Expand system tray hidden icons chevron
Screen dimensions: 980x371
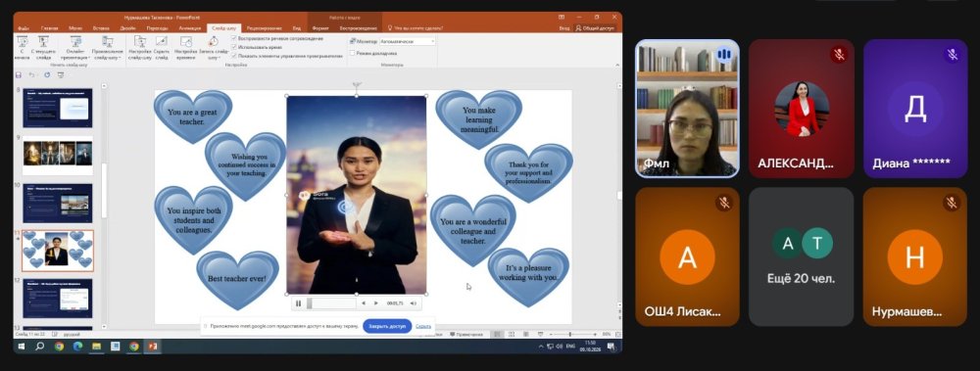[x=541, y=346]
